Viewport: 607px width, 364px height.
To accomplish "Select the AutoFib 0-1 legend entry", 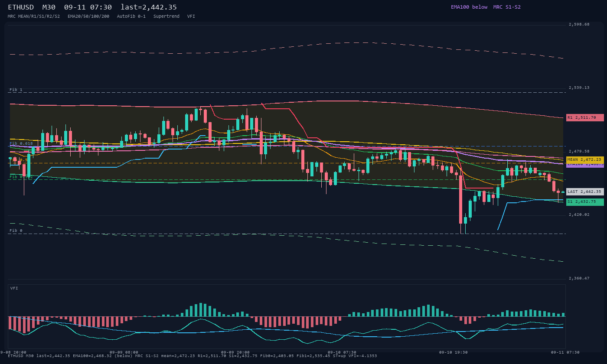I will pyautogui.click(x=131, y=16).
